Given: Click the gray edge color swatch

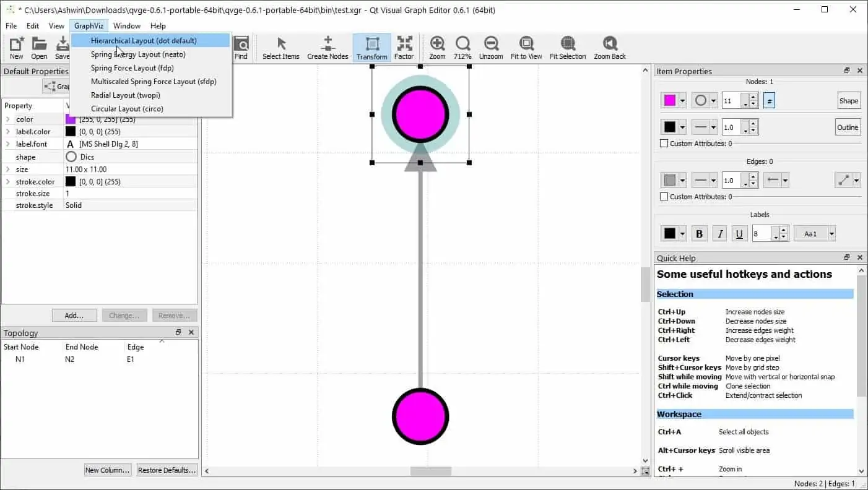Looking at the screenshot, I should click(670, 180).
